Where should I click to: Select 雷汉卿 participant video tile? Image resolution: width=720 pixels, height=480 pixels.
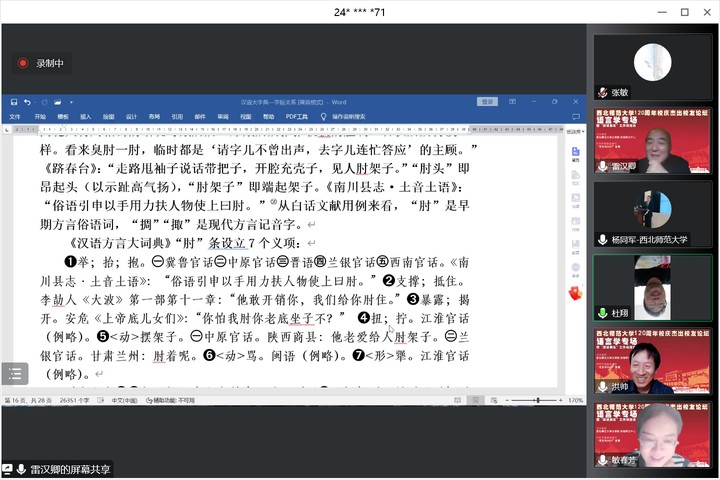(652, 141)
